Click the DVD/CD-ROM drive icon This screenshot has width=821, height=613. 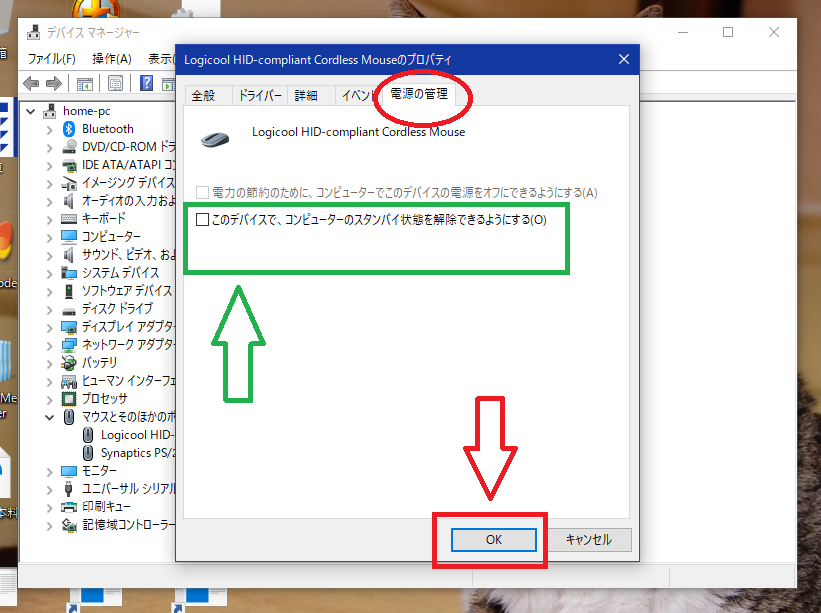69,147
